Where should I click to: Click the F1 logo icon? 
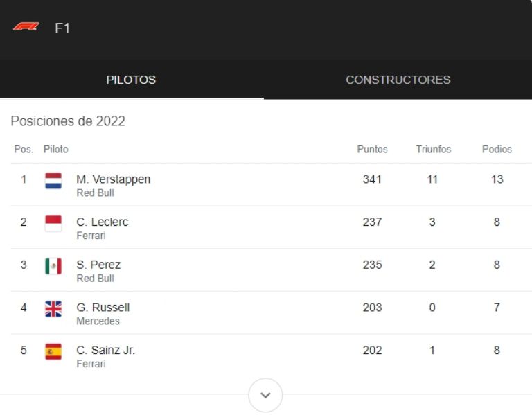tap(26, 27)
